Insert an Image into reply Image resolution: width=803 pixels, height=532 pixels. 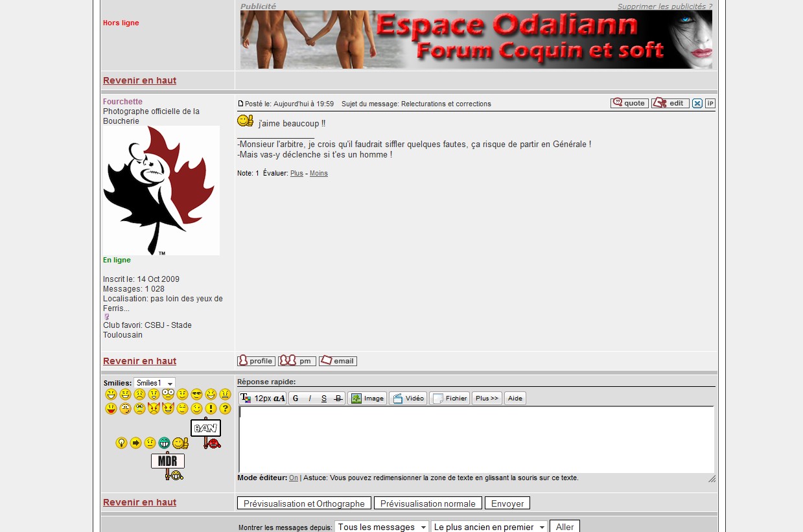[x=367, y=399]
